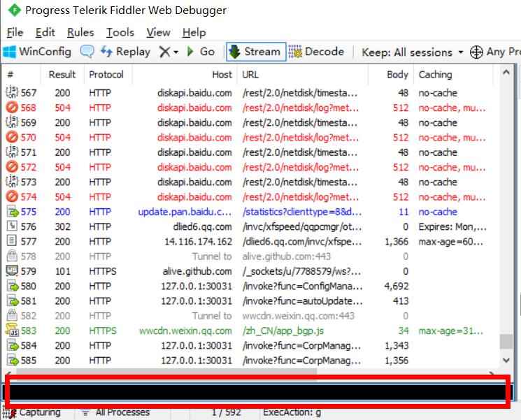The height and width of the screenshot is (420, 521).
Task: Sort sessions by the Host column header
Action: coord(222,75)
